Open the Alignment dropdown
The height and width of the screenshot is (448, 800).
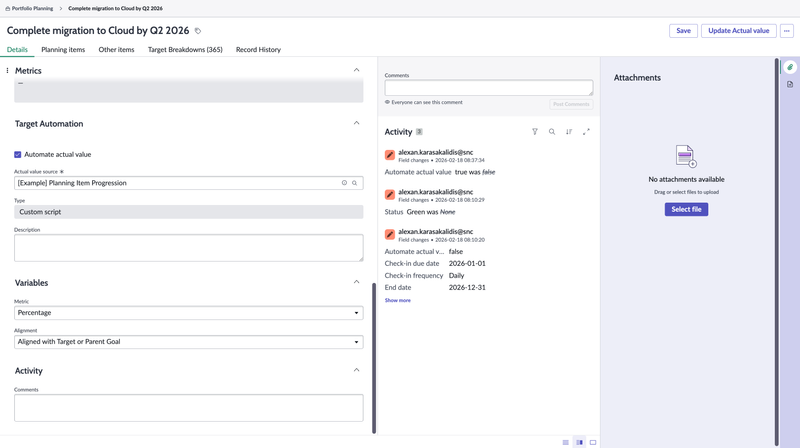[x=188, y=342]
